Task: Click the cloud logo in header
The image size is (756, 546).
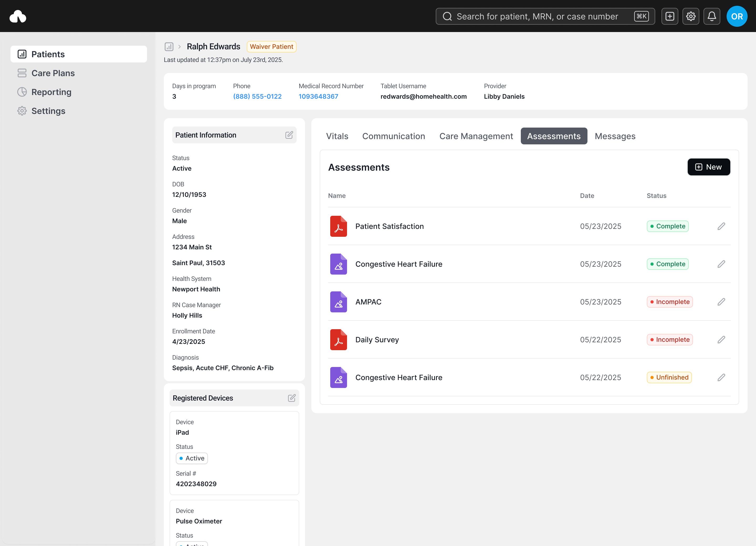Action: 18,16
